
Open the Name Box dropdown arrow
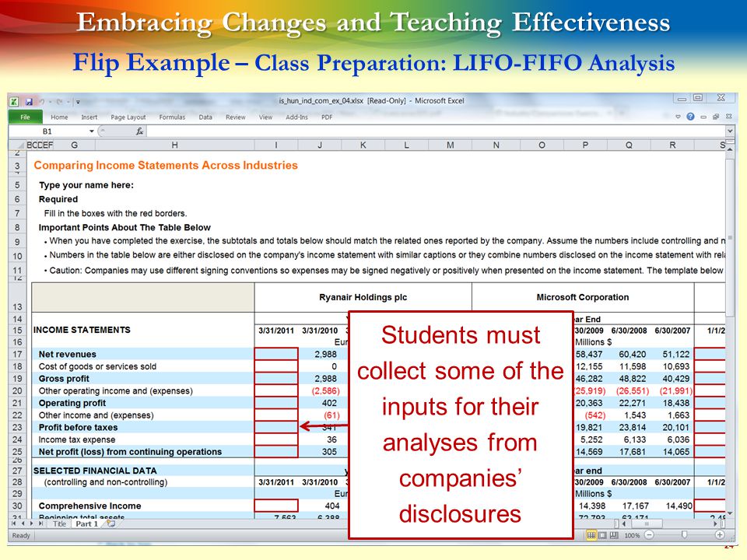click(x=92, y=131)
